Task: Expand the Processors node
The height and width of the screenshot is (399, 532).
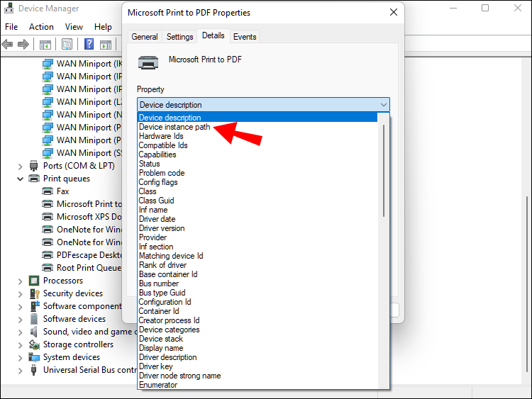Action: click(x=20, y=281)
